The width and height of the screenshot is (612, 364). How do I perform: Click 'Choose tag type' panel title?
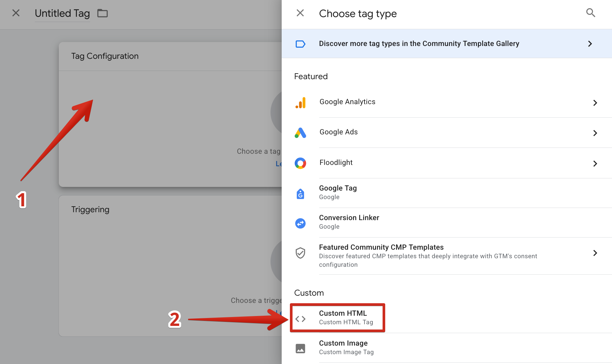tap(358, 13)
